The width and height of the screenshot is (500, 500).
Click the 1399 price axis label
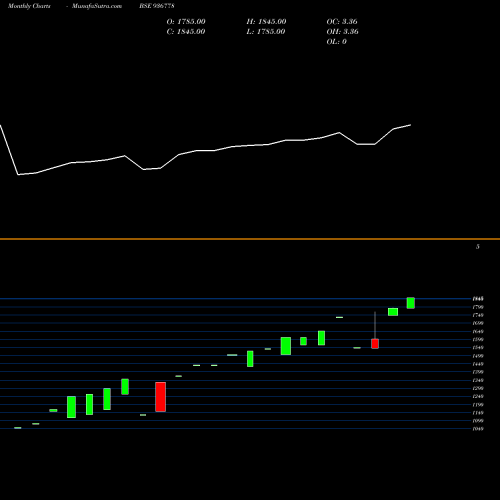pyautogui.click(x=478, y=372)
